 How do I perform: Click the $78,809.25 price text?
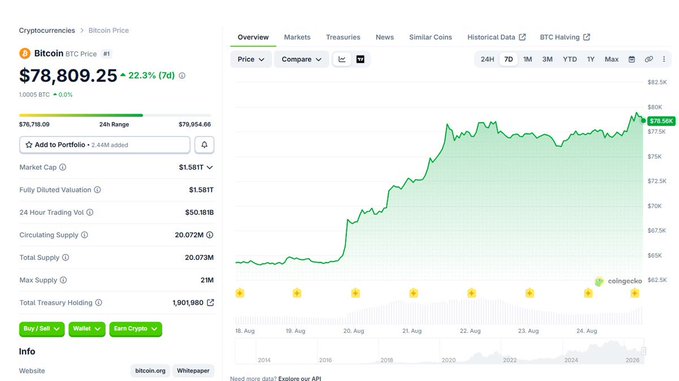pyautogui.click(x=68, y=76)
